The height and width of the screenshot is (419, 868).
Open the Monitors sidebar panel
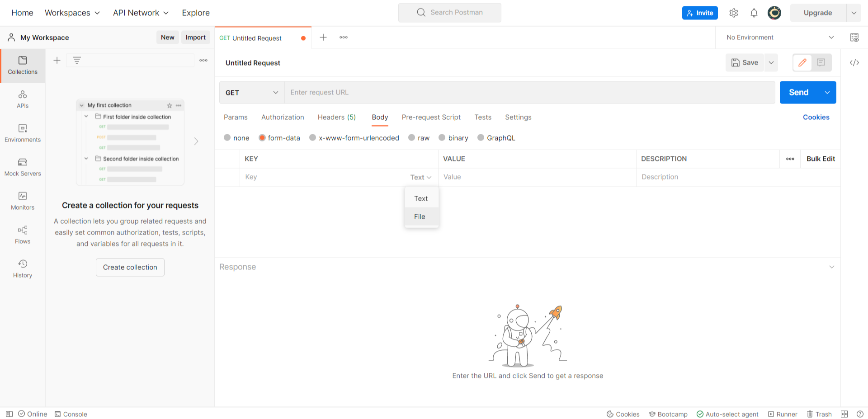click(23, 201)
